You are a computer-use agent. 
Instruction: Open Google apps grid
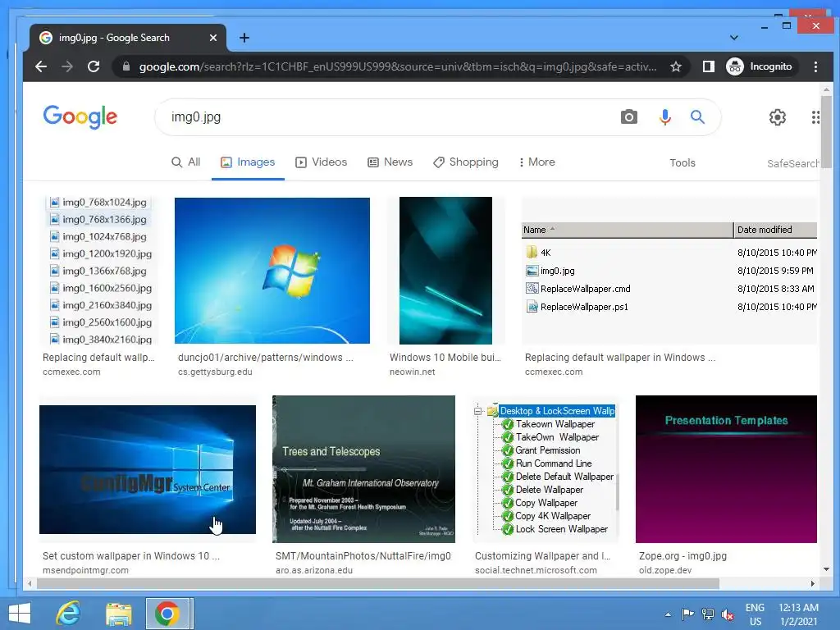point(815,116)
